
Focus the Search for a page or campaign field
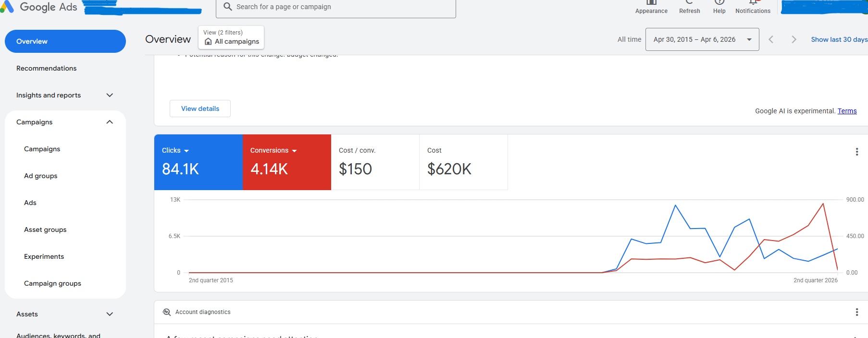[336, 7]
